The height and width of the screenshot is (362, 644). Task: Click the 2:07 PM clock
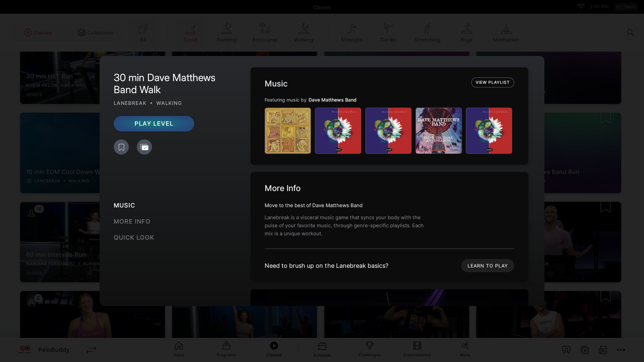pos(599,7)
